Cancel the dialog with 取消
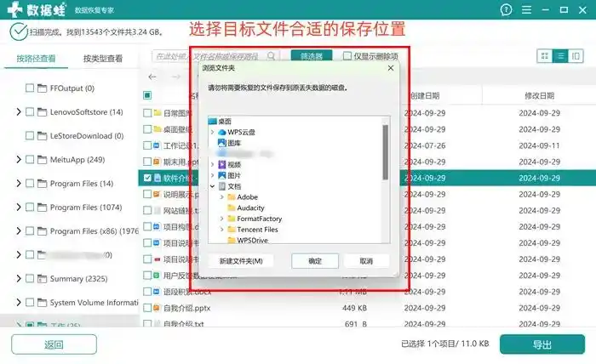Image resolution: width=596 pixels, height=364 pixels. [x=366, y=261]
